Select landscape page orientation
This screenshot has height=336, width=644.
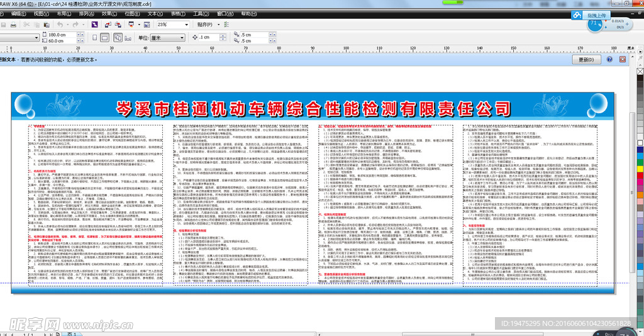tap(105, 38)
